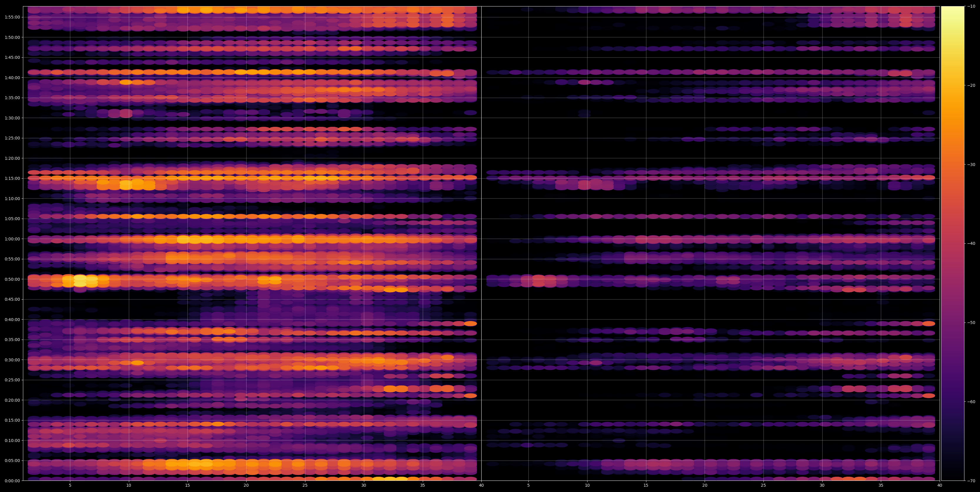This screenshot has width=980, height=492.
Task: Click x-axis label 15 under the left heatmap
Action: click(x=187, y=486)
